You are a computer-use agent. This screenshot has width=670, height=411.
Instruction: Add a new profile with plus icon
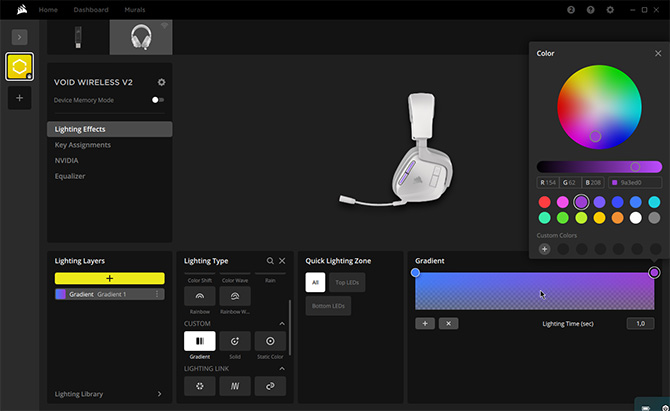coord(20,98)
